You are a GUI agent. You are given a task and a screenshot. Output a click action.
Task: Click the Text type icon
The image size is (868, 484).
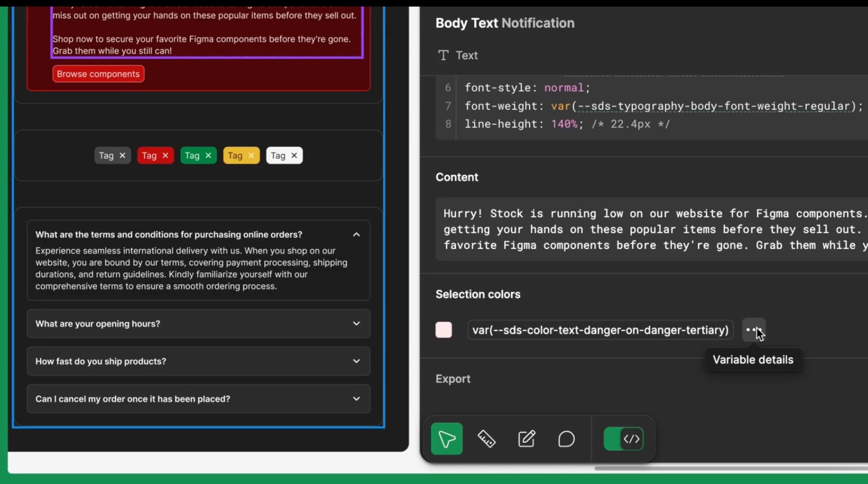tap(443, 55)
